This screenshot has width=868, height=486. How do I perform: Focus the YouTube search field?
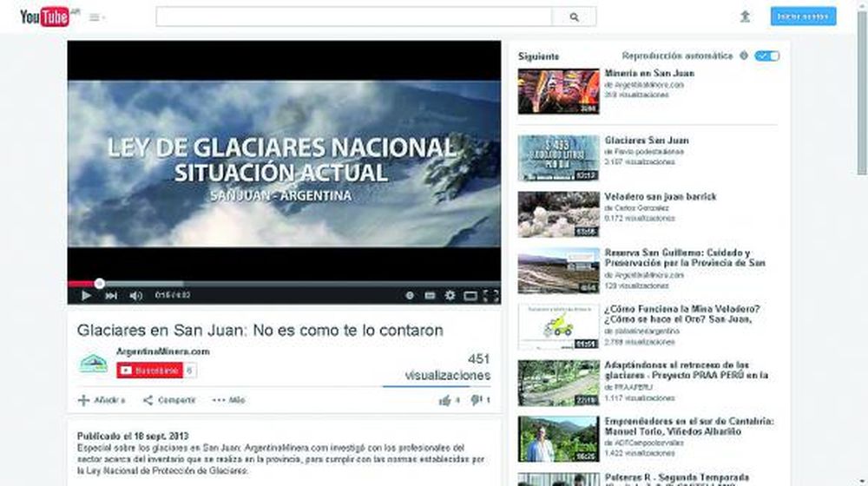click(354, 16)
